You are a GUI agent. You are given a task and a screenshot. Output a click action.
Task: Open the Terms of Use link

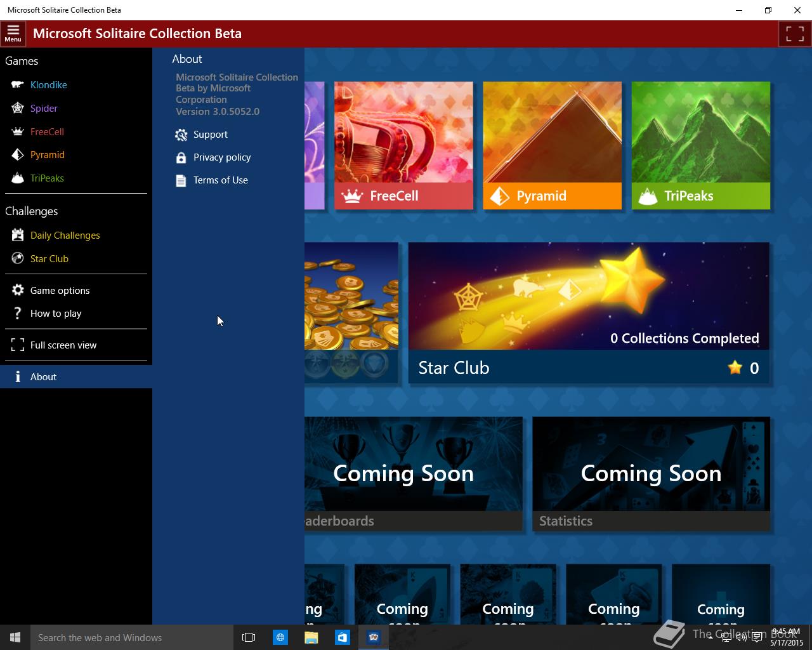[221, 180]
